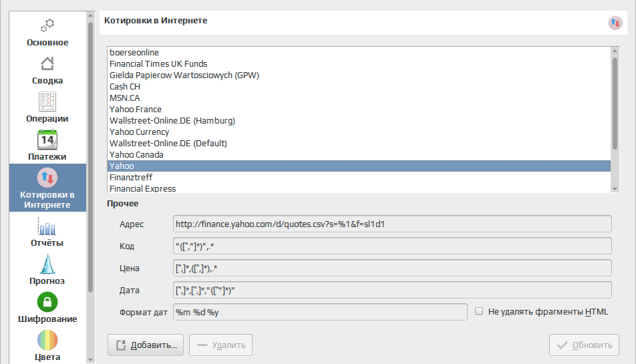This screenshot has height=364, width=636.
Task: Click into the Код regex field
Action: (x=392, y=246)
